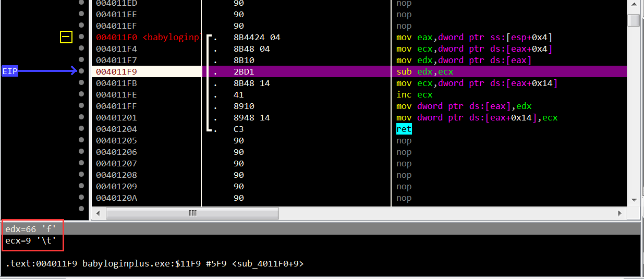Toggle breakpoint bullet for address 004011FF
Image resolution: width=644 pixels, height=279 pixels.
(81, 106)
